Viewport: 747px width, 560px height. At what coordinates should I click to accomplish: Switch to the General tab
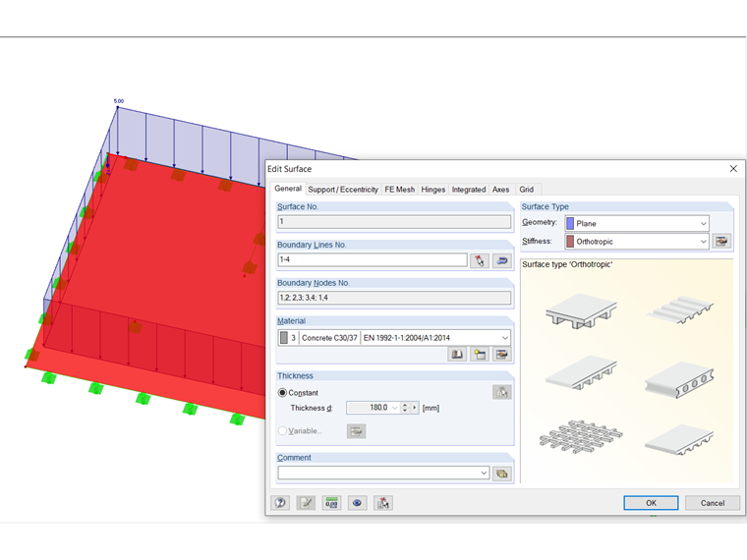[288, 189]
